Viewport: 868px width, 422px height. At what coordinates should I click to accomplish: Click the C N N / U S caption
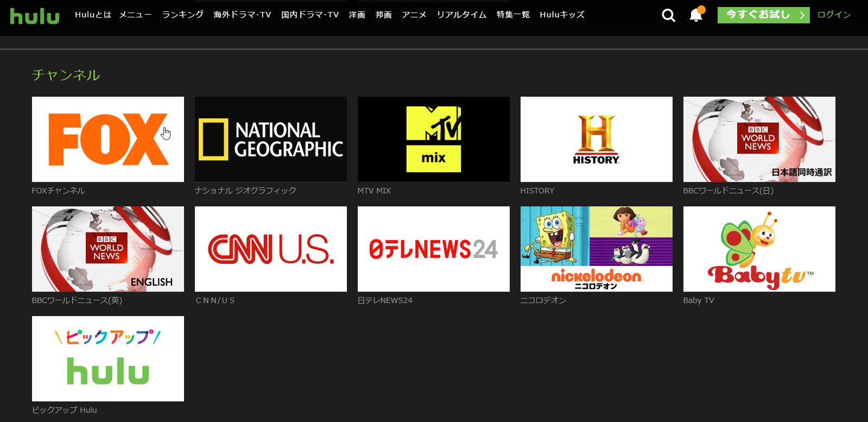point(216,300)
